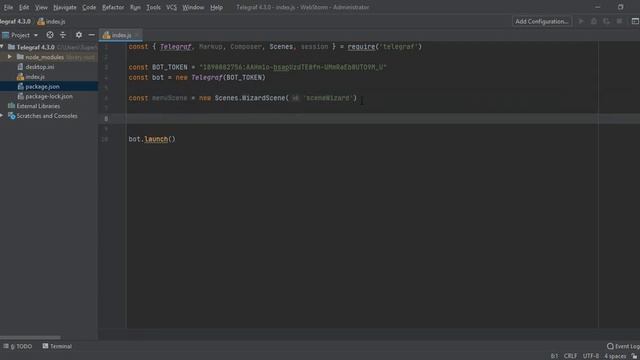The image size is (640, 360).
Task: Click Telegraf 4.3.0 in breadcrumb bar
Action: click(15, 22)
